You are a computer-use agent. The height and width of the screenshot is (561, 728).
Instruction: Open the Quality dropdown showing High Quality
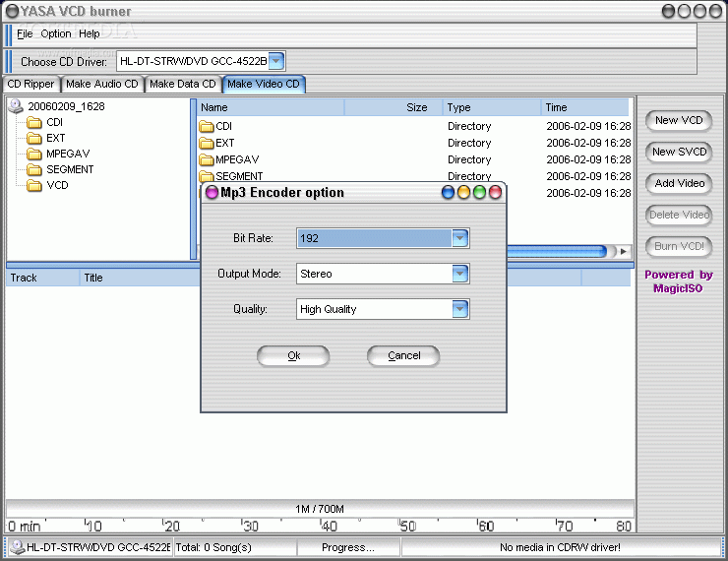(459, 309)
